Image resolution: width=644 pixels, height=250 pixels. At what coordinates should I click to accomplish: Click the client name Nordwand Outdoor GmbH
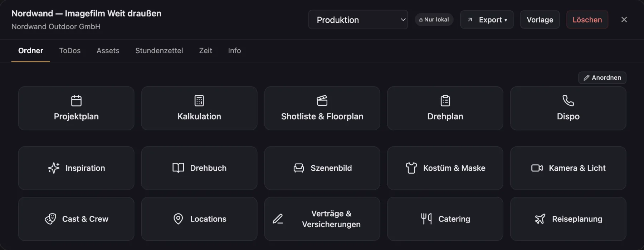coord(56,27)
